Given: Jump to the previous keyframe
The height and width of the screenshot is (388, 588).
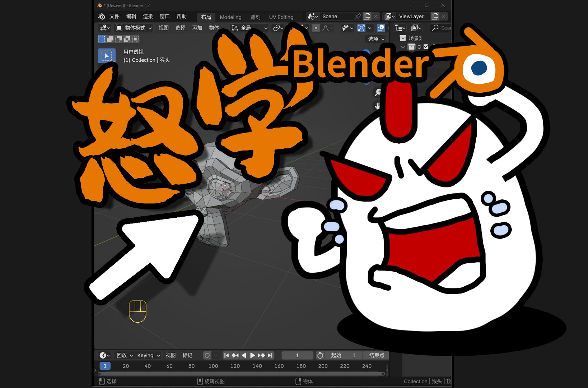Looking at the screenshot, I should [235, 355].
